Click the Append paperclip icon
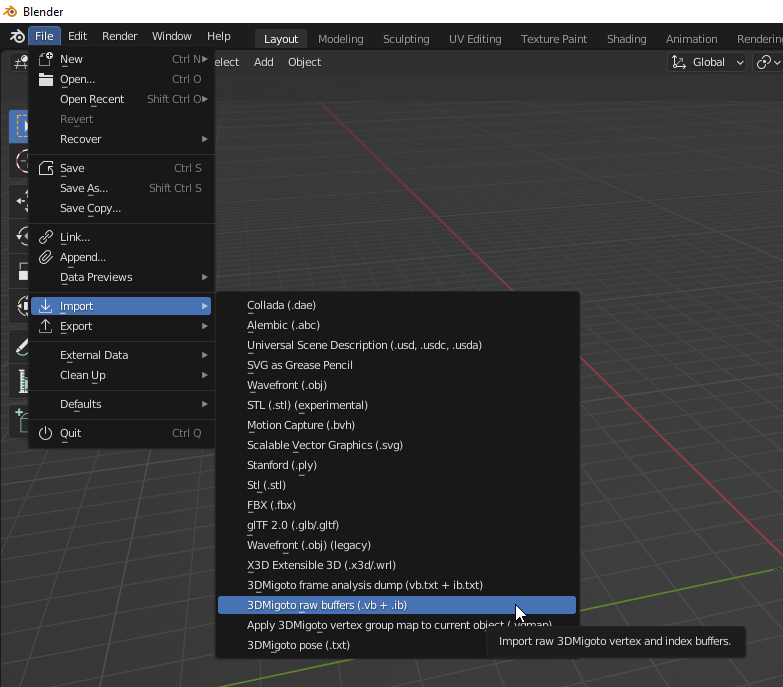The image size is (783, 687). tap(46, 257)
